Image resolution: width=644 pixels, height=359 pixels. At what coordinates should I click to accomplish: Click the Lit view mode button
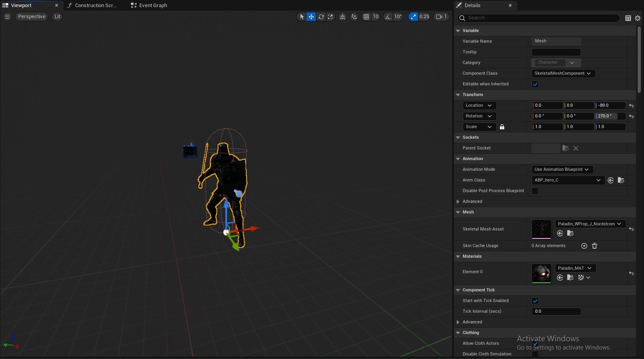coord(57,17)
